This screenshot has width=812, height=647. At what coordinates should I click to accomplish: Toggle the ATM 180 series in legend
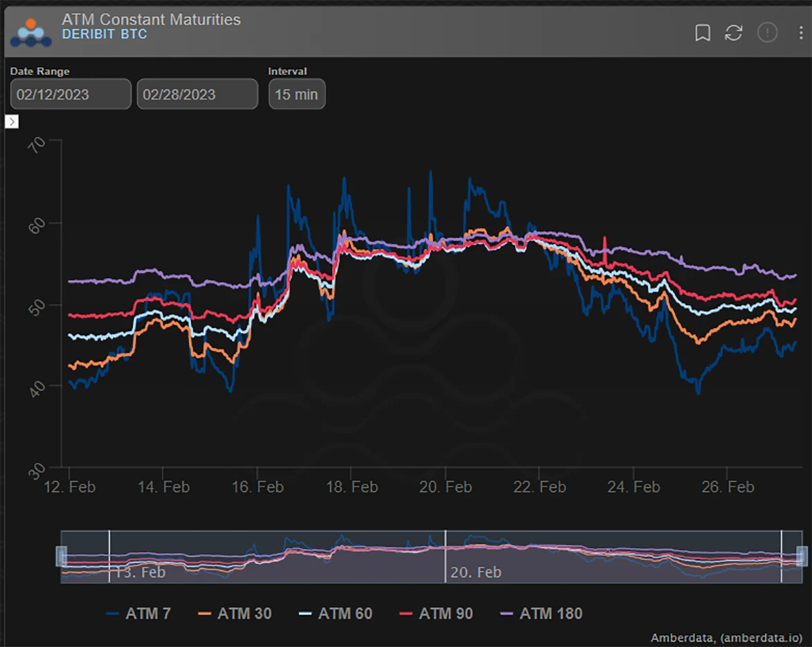541,613
